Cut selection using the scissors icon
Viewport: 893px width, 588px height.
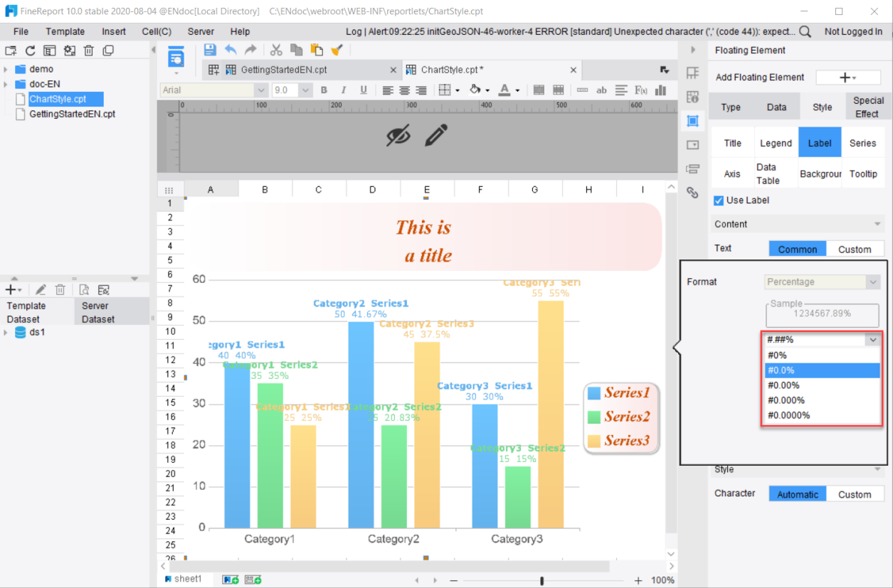pyautogui.click(x=276, y=50)
